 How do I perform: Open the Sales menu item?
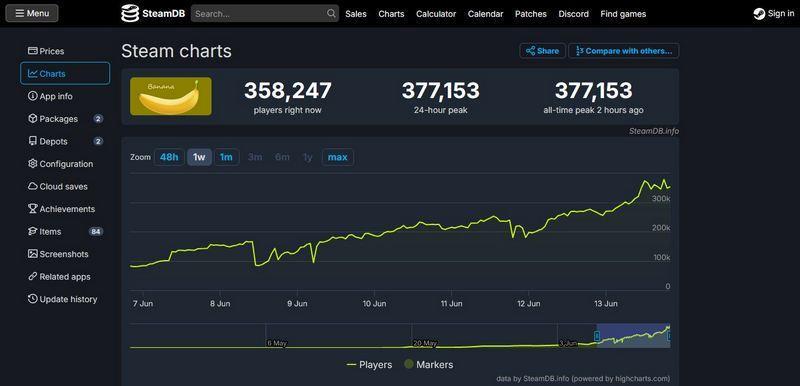[356, 14]
